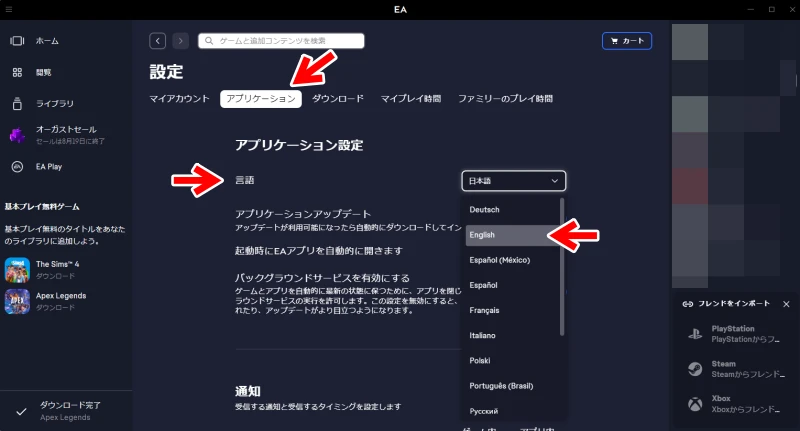Image resolution: width=800 pixels, height=431 pixels.
Task: Open the Browse (閲覧) grid icon
Action: [x=17, y=72]
